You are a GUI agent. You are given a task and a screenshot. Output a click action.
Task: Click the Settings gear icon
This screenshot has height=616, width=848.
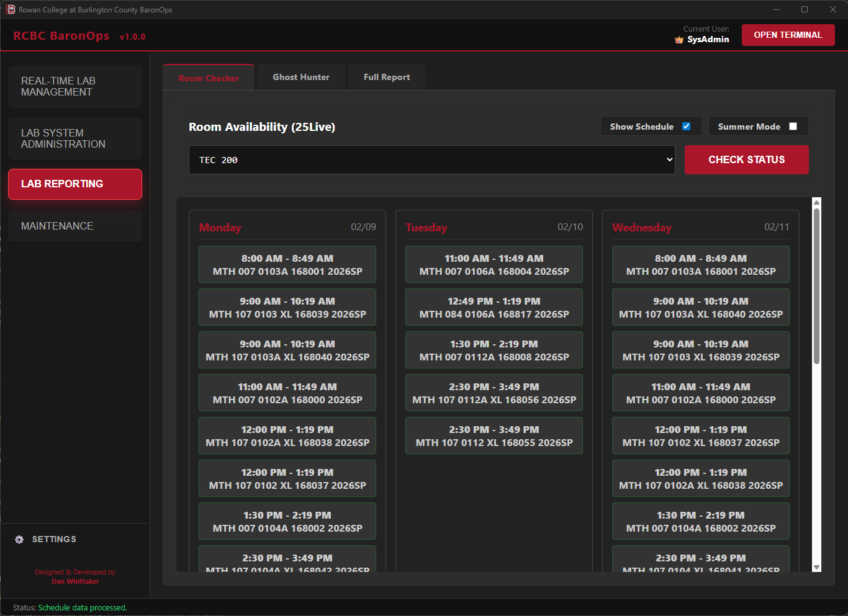click(19, 539)
